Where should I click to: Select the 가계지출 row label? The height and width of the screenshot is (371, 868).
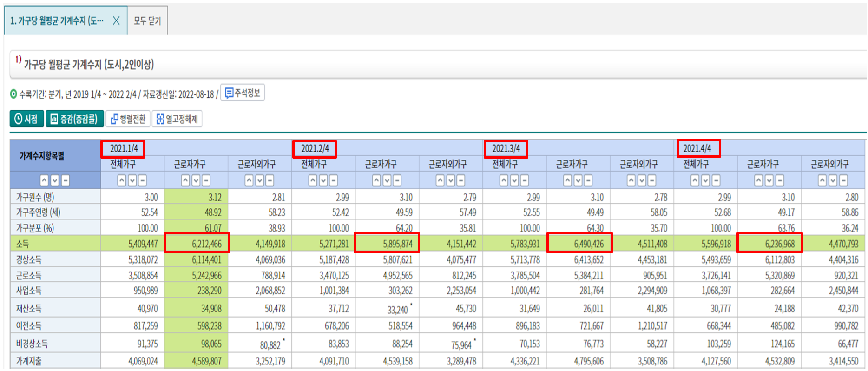pos(29,361)
